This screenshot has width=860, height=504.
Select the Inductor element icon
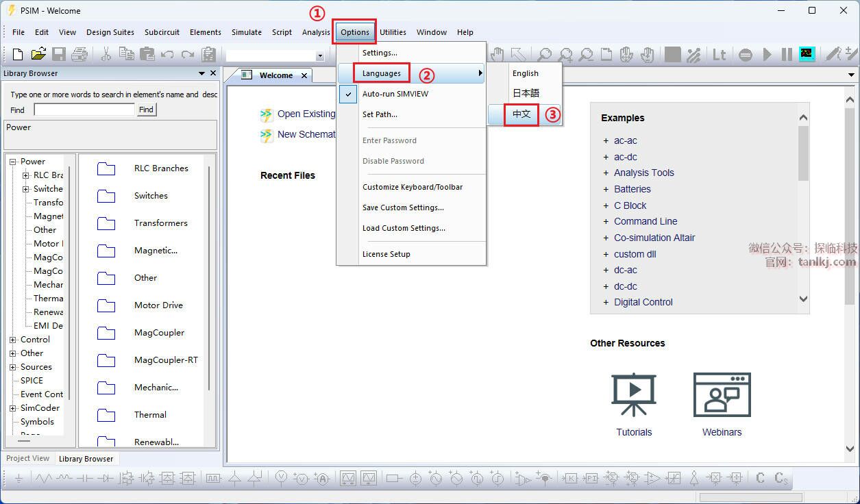[x=64, y=479]
